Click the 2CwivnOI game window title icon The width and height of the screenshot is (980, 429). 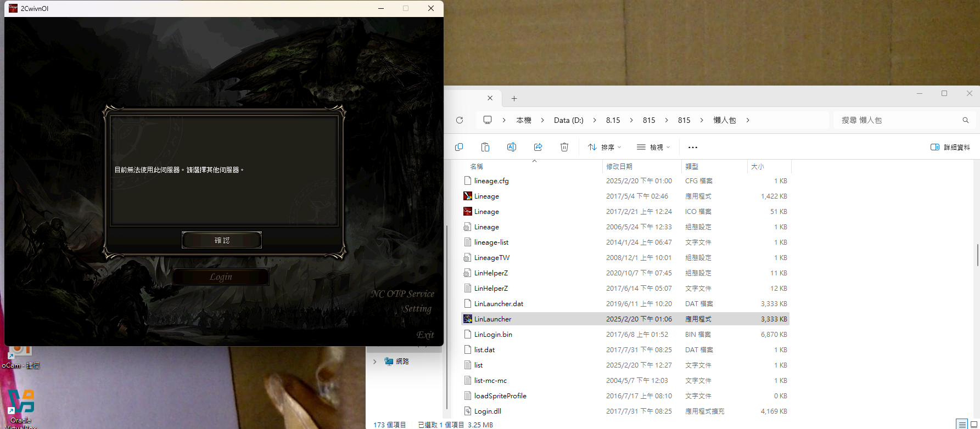tap(13, 8)
